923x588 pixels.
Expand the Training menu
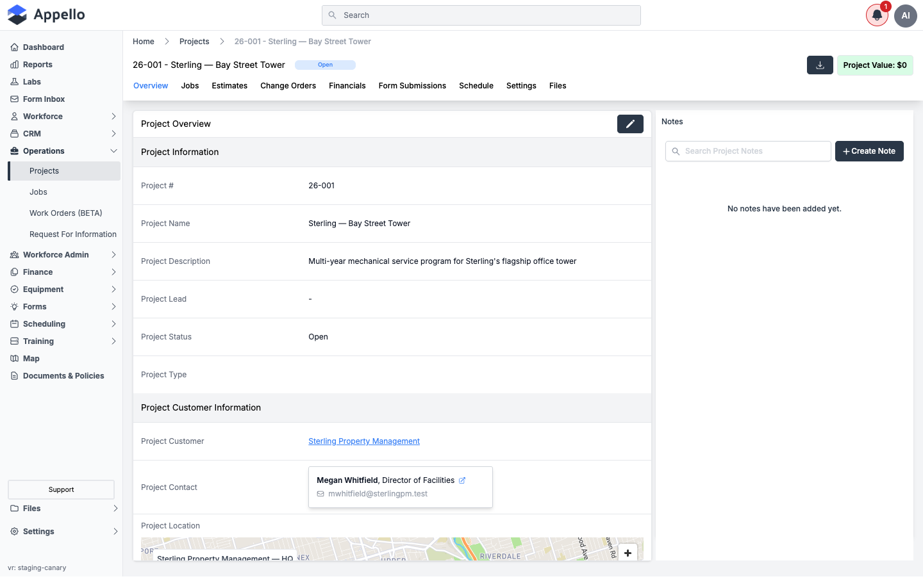pyautogui.click(x=64, y=341)
